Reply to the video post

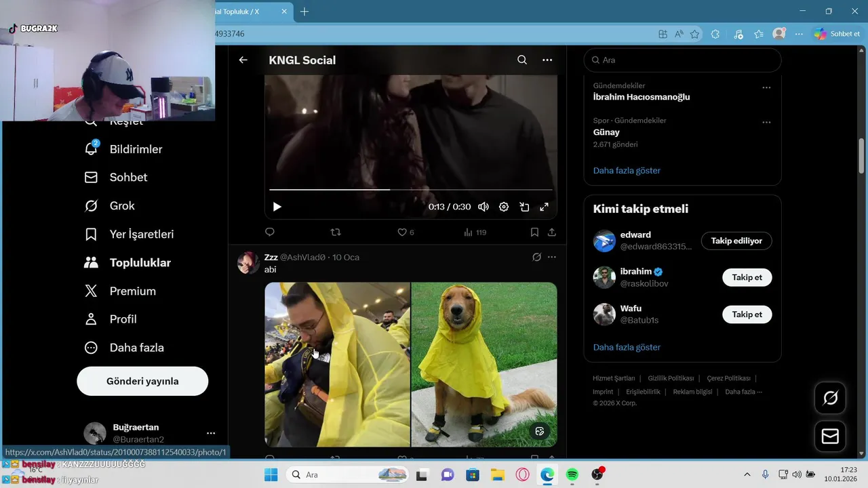[x=270, y=232]
